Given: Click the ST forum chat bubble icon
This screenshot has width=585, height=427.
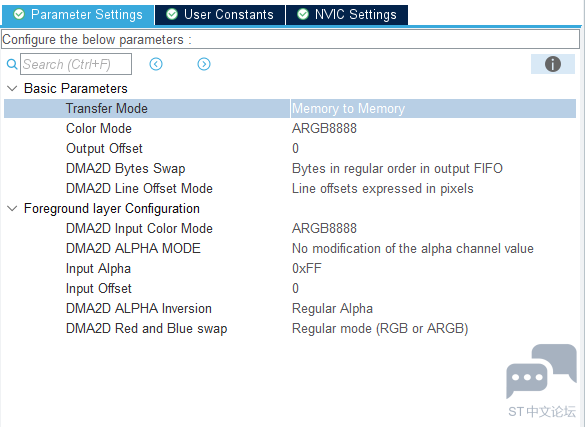Looking at the screenshot, I should (x=541, y=371).
